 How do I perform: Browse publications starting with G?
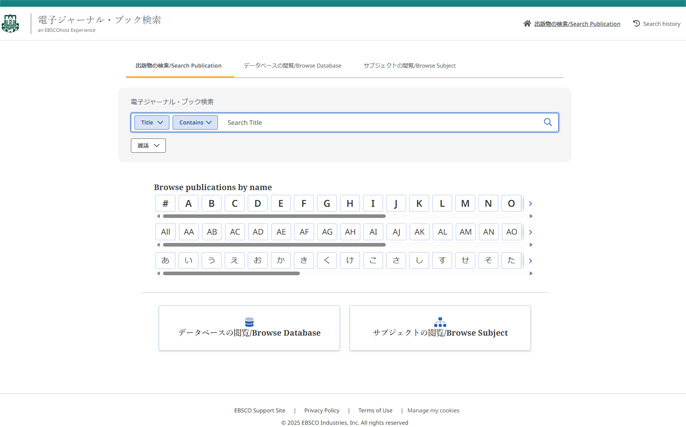coord(327,203)
